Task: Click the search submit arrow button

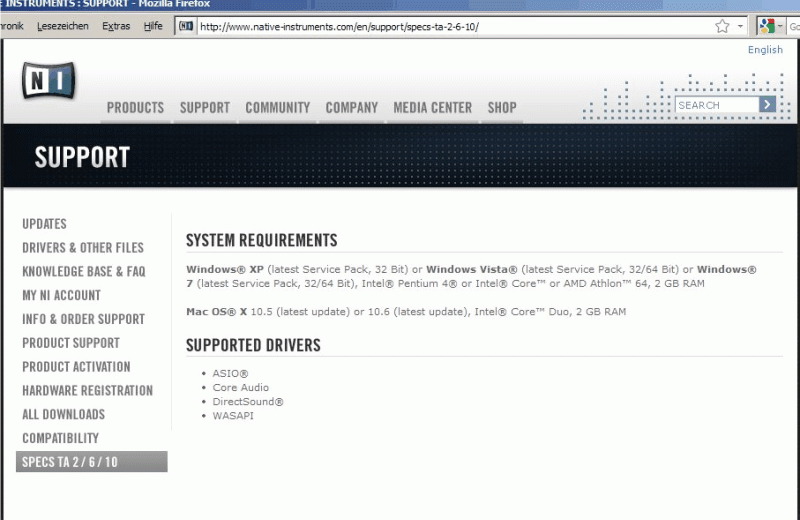Action: [767, 104]
